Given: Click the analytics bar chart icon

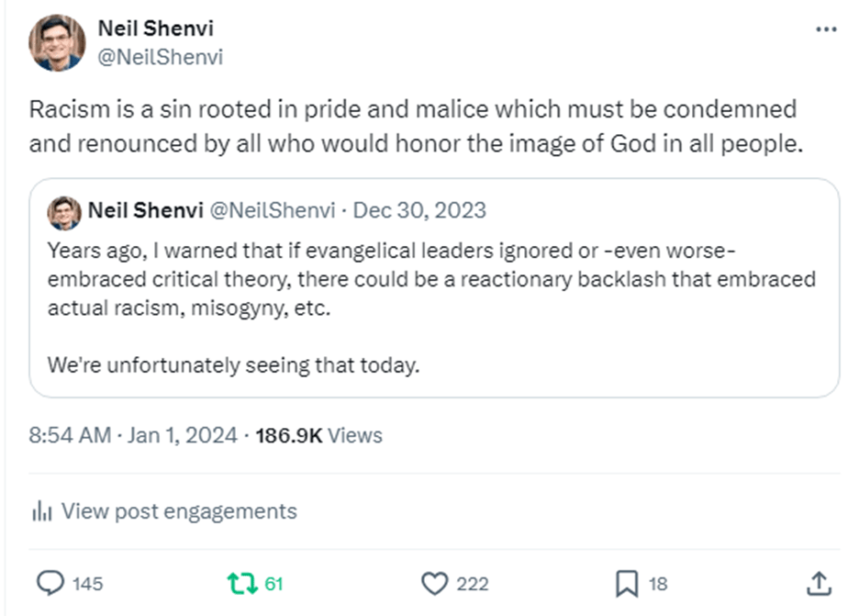Looking at the screenshot, I should [x=41, y=511].
